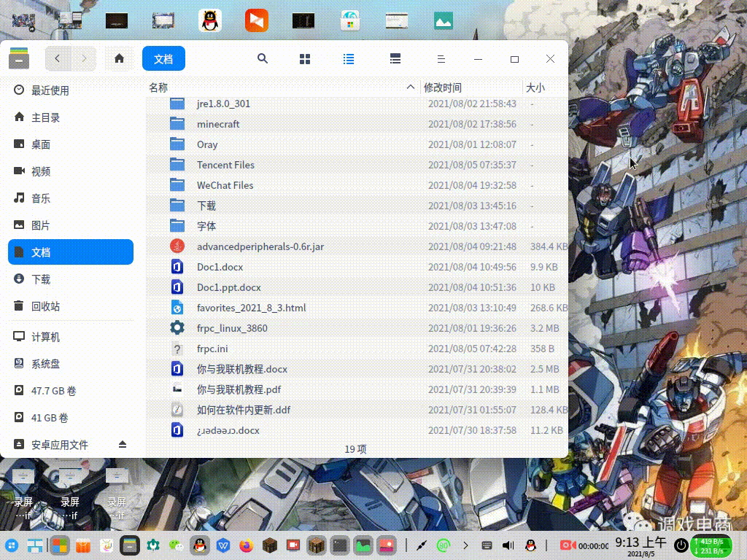Sort files by the 名称 column header
This screenshot has width=747, height=560.
(158, 87)
